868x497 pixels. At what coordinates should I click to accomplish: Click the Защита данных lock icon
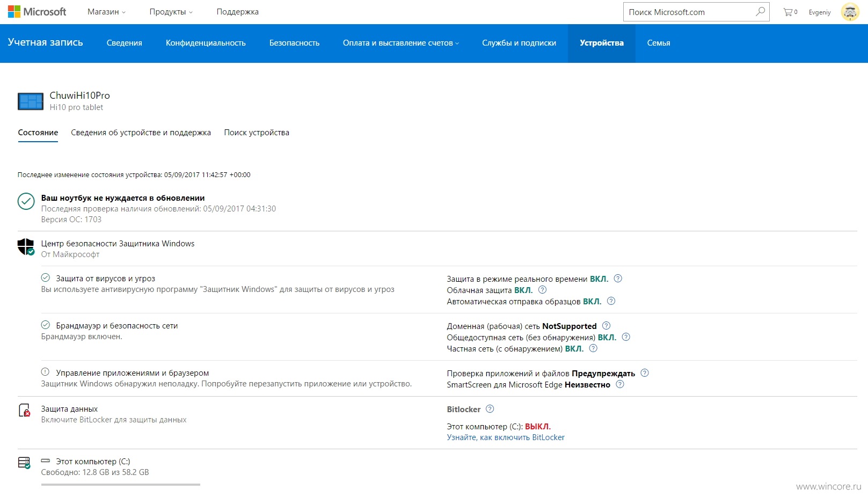(25, 411)
